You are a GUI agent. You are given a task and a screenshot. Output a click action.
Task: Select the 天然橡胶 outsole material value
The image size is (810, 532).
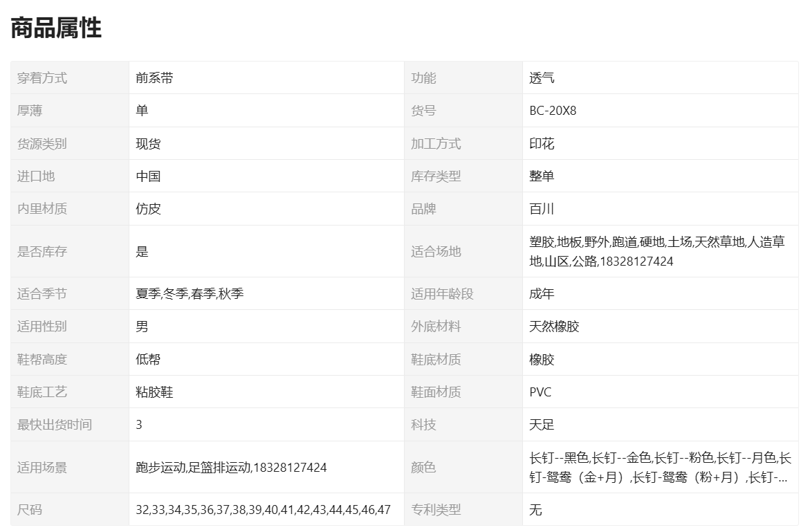pyautogui.click(x=554, y=327)
